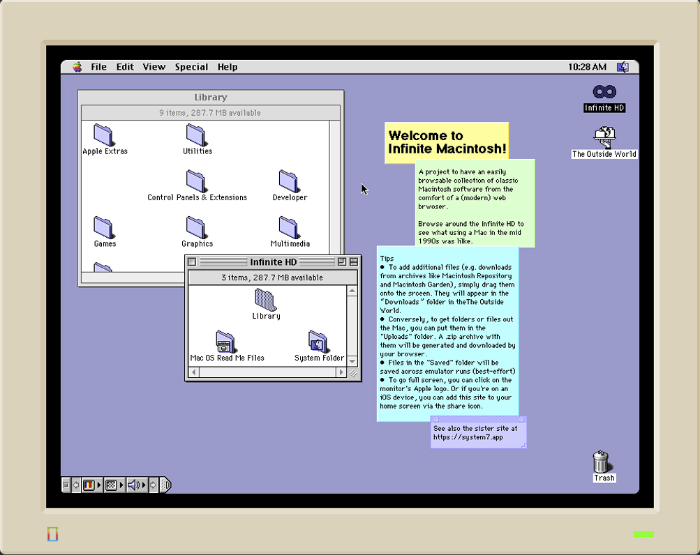Click '9 items, 287.7 MB available' in Library
The height and width of the screenshot is (555, 700).
tap(210, 113)
